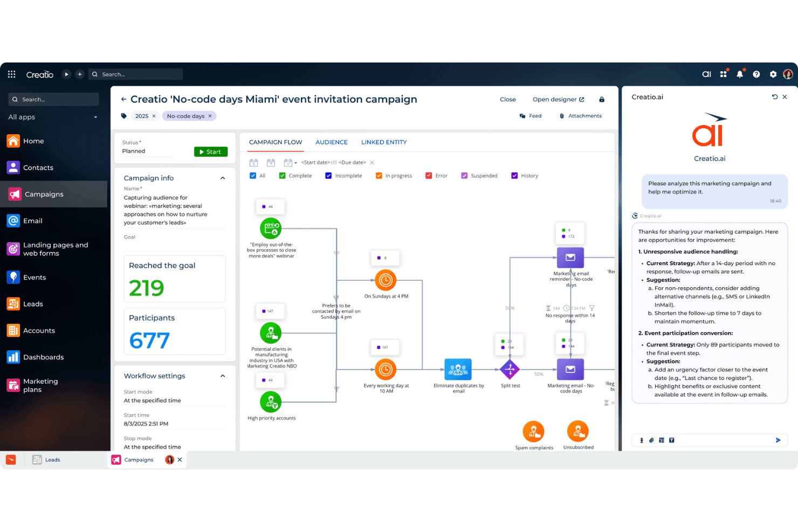798x532 pixels.
Task: Switch to the AUDIENCE tab
Action: [x=332, y=142]
